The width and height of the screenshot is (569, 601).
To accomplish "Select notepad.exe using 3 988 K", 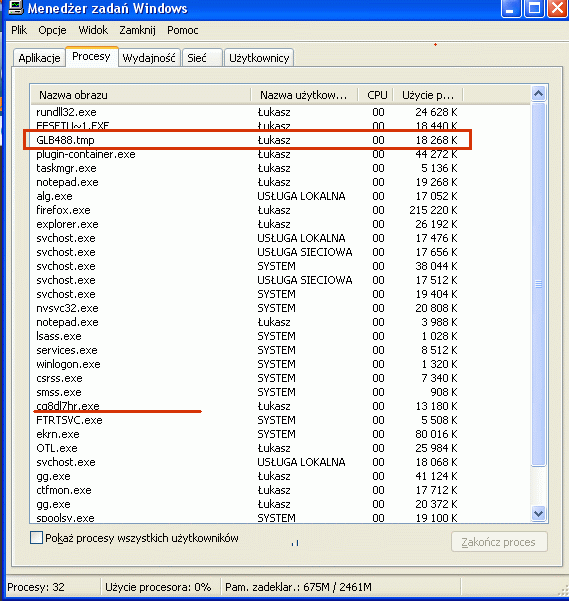I will pos(246,322).
